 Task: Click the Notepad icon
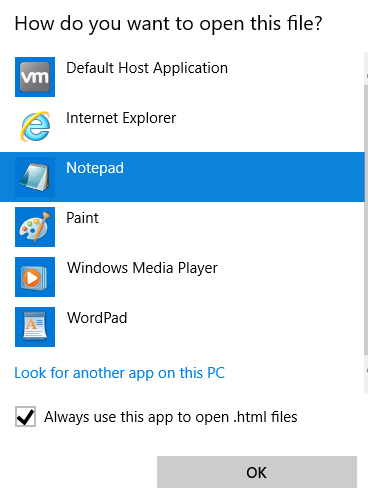point(35,177)
